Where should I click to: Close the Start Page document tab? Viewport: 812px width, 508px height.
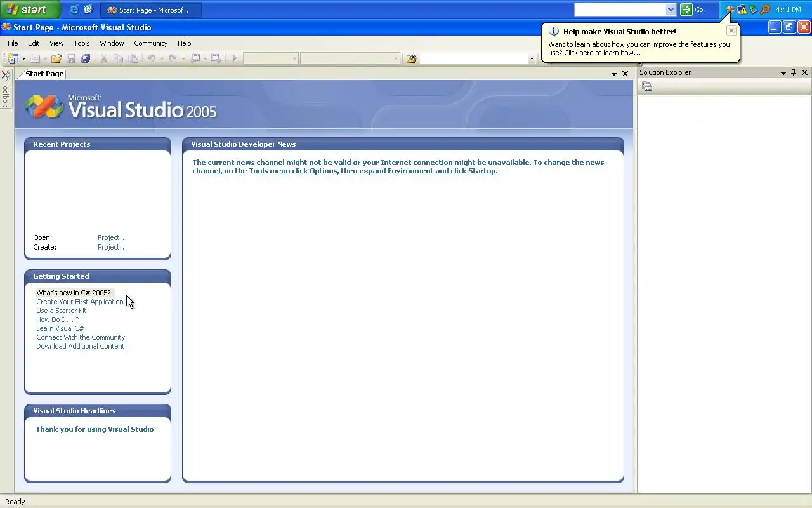[x=625, y=74]
